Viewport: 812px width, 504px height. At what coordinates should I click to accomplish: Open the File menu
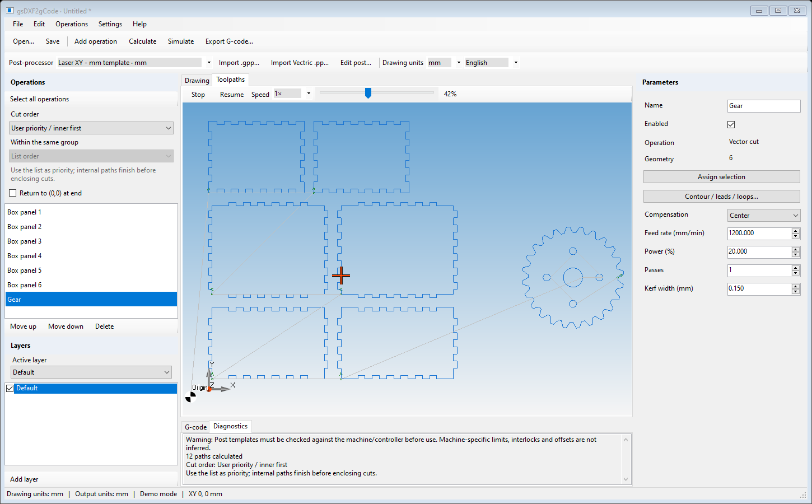point(18,24)
